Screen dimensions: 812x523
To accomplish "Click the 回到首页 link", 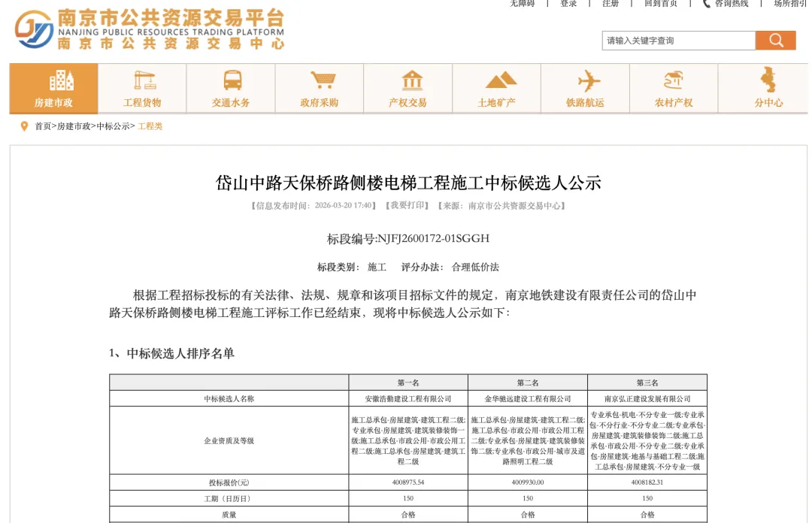I will point(661,3).
